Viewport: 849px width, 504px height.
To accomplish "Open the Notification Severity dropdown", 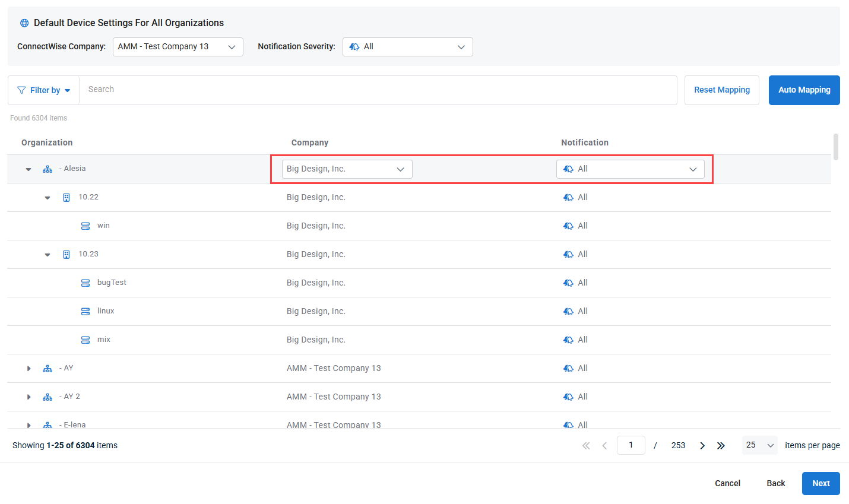I will tap(407, 47).
